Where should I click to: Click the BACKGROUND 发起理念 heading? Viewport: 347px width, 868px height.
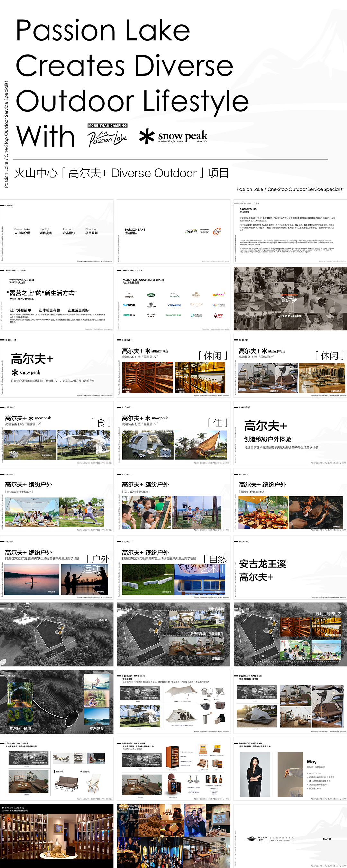pos(248,210)
